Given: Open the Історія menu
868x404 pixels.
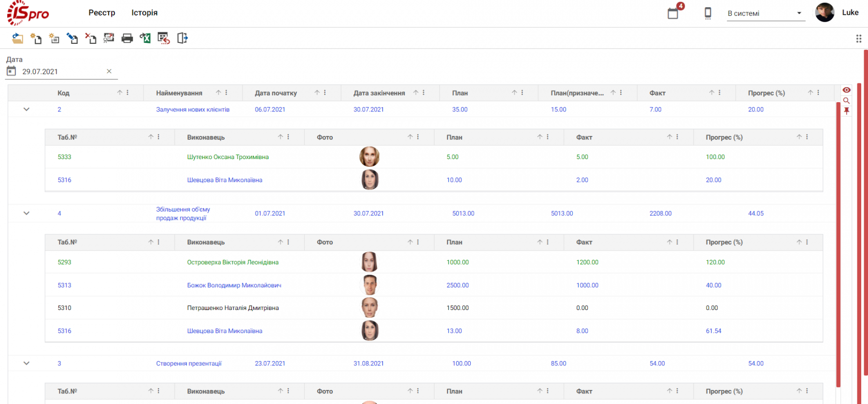Looking at the screenshot, I should 145,13.
